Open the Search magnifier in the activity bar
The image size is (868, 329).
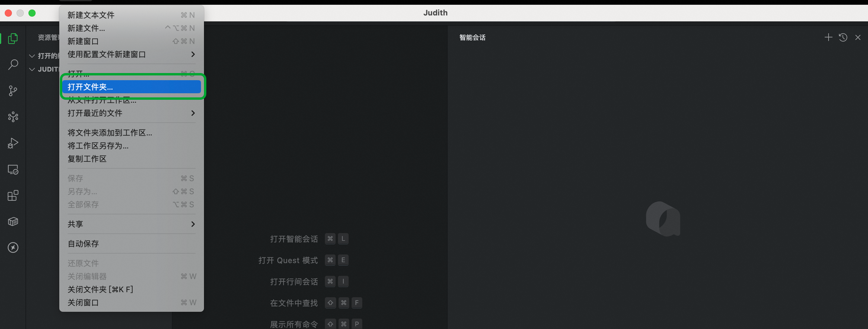[13, 64]
